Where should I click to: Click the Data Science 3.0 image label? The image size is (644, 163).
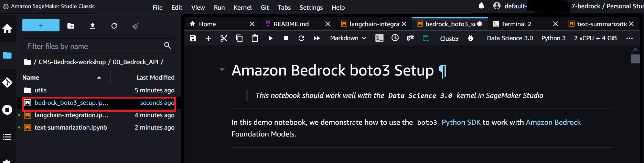(x=510, y=38)
